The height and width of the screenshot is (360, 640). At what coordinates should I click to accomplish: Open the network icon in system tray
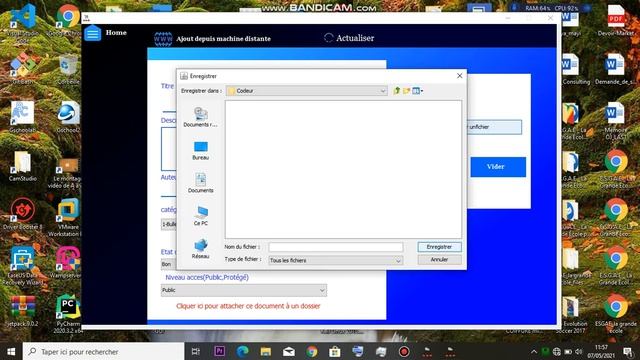pyautogui.click(x=557, y=351)
